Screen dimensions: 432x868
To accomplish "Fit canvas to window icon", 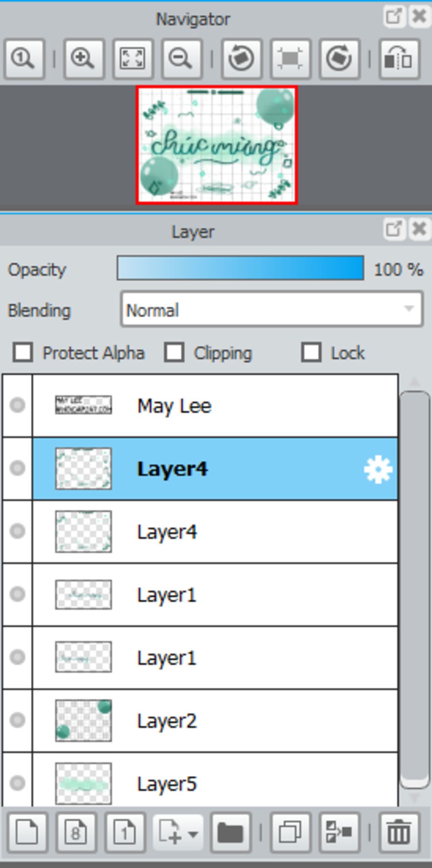I will click(132, 59).
